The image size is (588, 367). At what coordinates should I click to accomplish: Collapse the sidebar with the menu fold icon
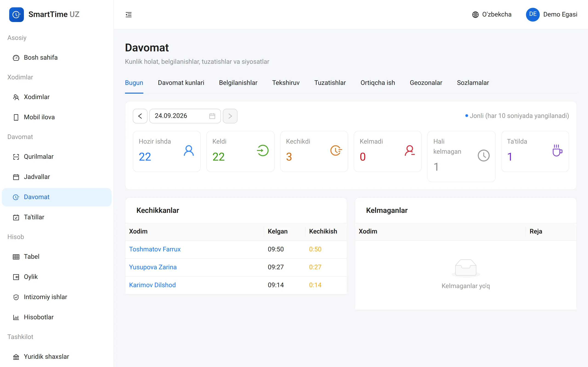(x=129, y=14)
